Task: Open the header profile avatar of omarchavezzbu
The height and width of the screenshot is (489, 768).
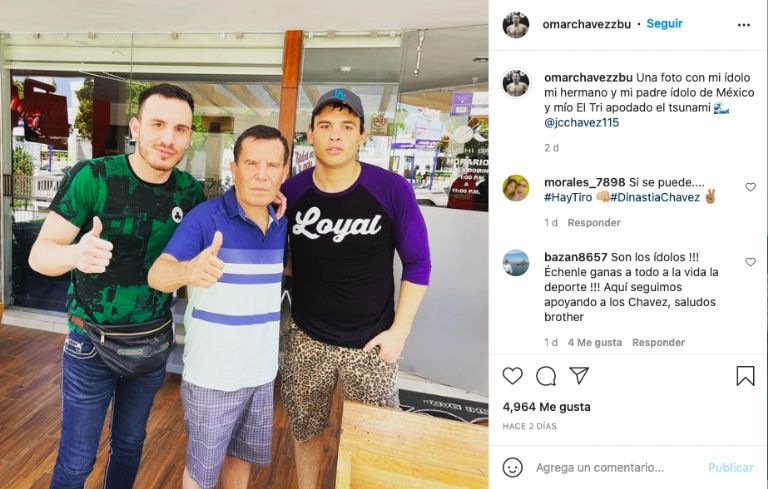Action: pos(516,24)
